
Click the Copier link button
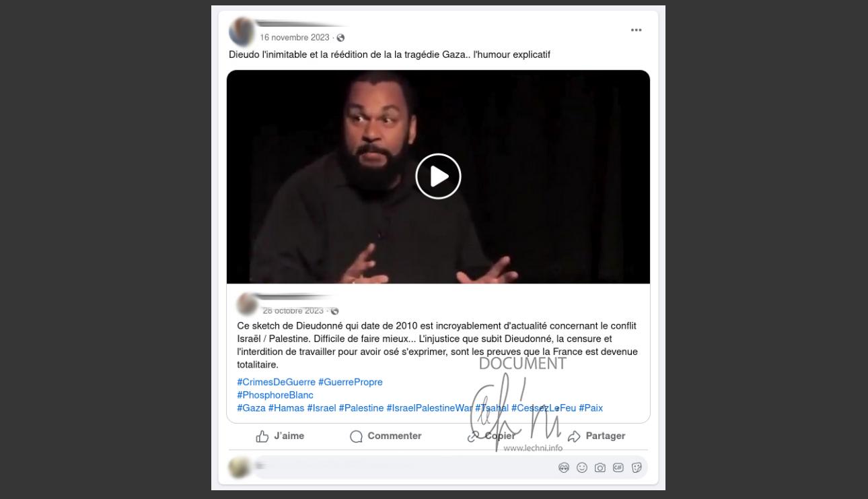pyautogui.click(x=491, y=436)
